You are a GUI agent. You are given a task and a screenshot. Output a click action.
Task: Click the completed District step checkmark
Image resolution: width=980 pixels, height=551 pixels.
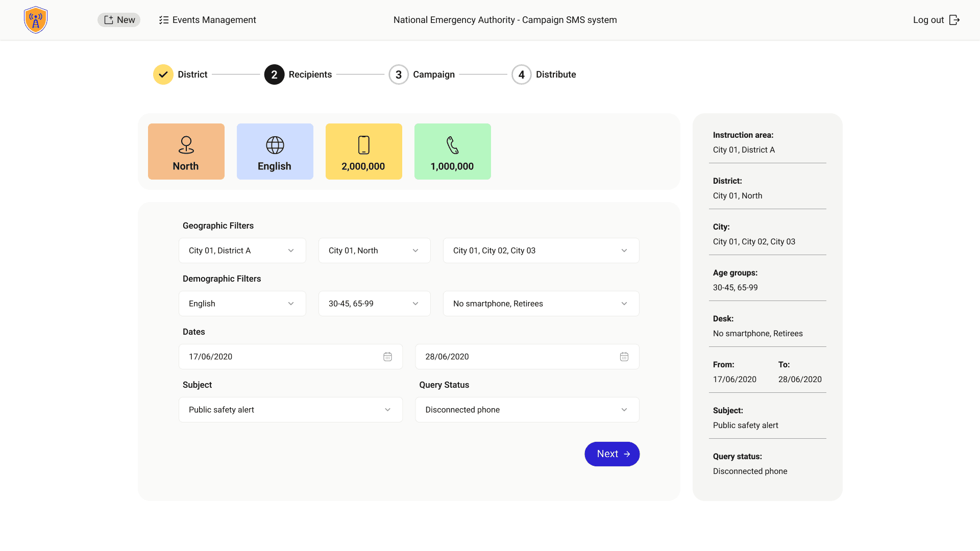click(163, 74)
